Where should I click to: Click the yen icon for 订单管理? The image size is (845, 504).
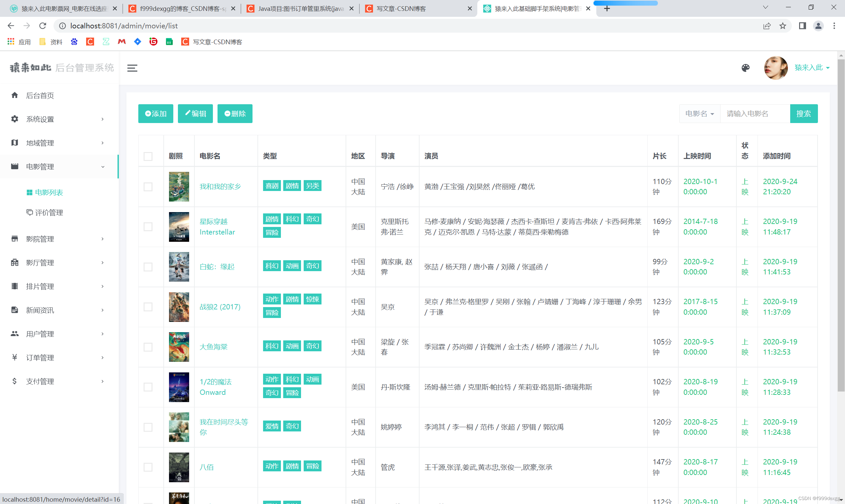[x=15, y=357]
